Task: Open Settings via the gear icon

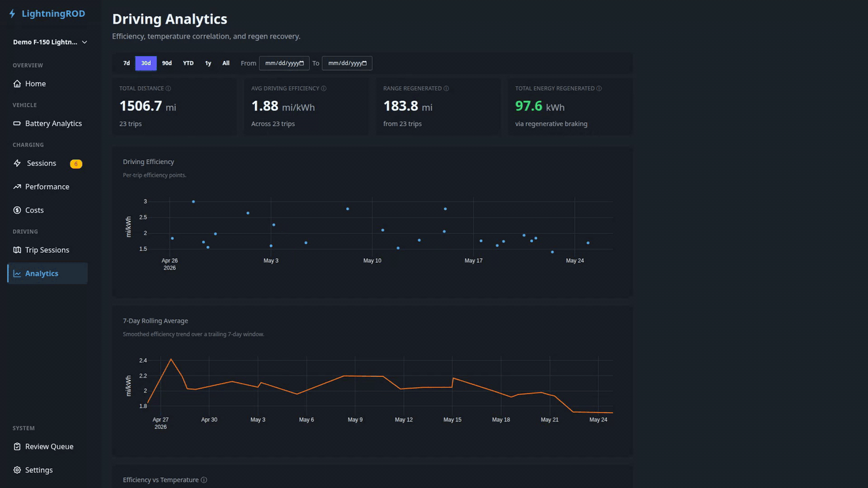Action: [17, 470]
